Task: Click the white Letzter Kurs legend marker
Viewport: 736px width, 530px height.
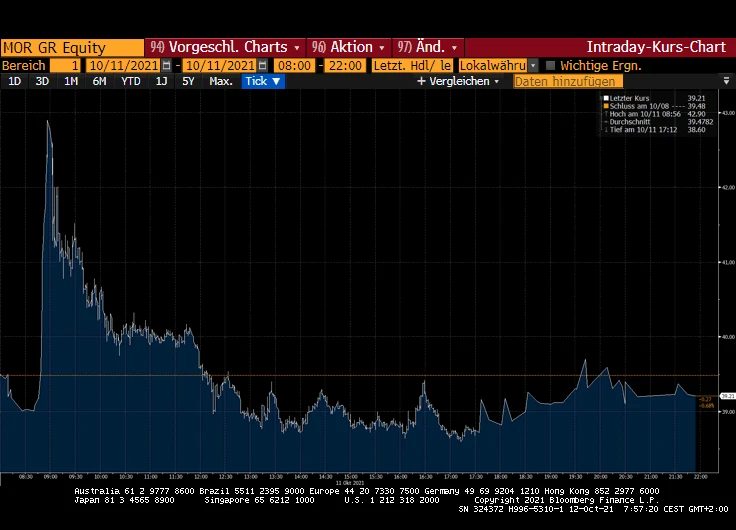Action: 606,98
